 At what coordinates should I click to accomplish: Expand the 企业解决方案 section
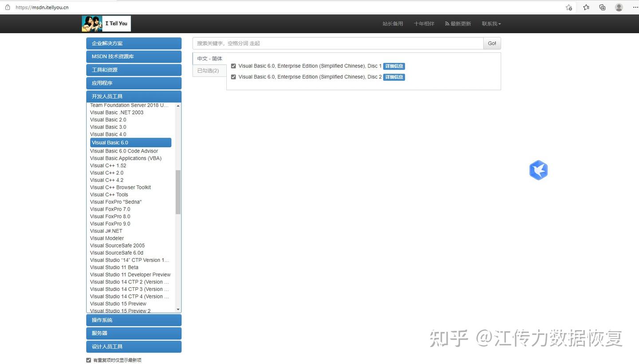[x=134, y=43]
